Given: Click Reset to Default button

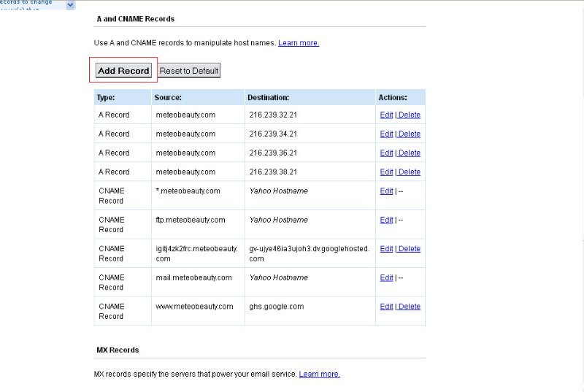Looking at the screenshot, I should pos(189,70).
